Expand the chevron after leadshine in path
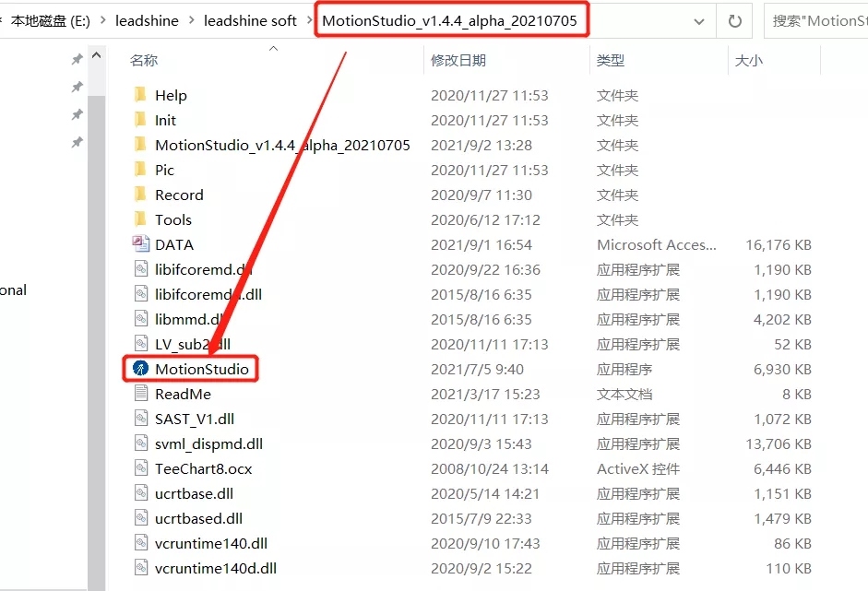This screenshot has width=868, height=591. [x=192, y=20]
